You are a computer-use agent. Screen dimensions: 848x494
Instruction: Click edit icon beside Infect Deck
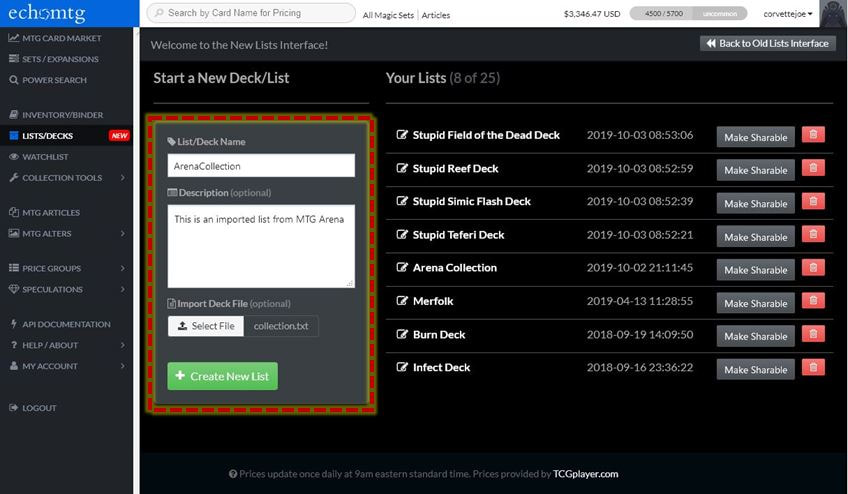(x=402, y=367)
